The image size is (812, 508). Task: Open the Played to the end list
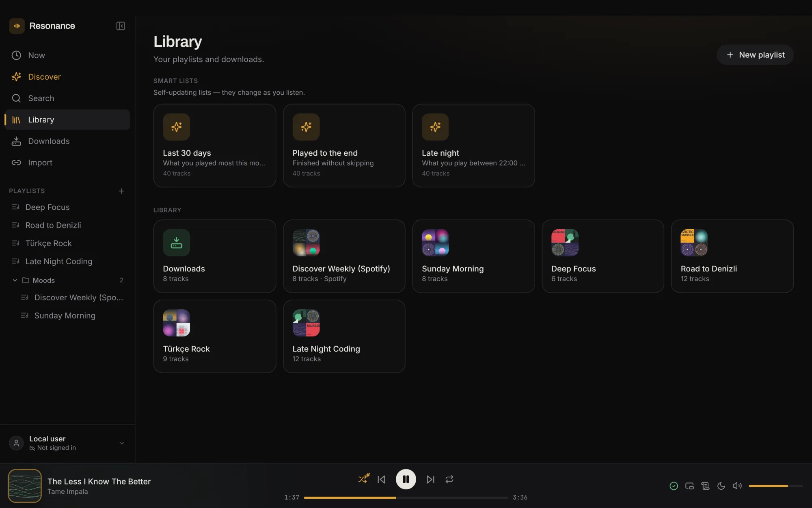pos(344,145)
